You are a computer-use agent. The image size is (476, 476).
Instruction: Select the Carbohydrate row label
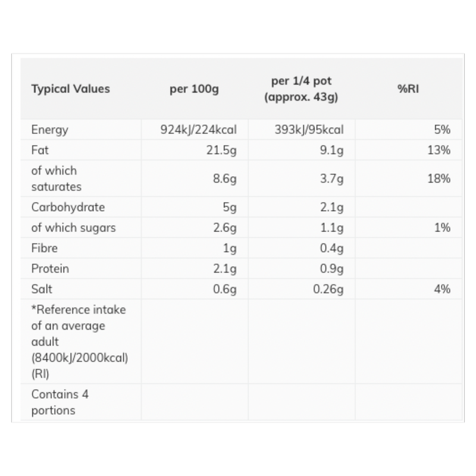pos(68,208)
